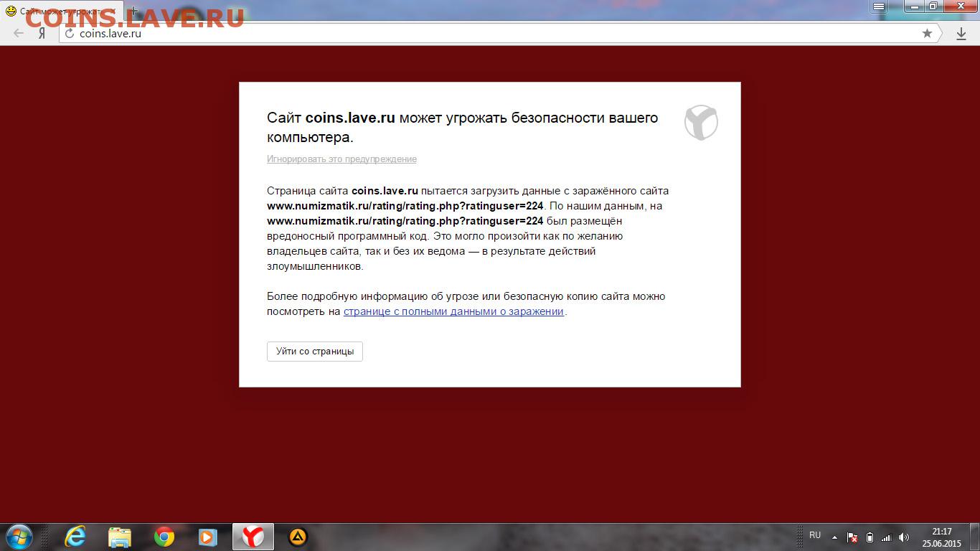This screenshot has width=980, height=551.
Task: Bookmark the page with the star icon
Action: (927, 33)
